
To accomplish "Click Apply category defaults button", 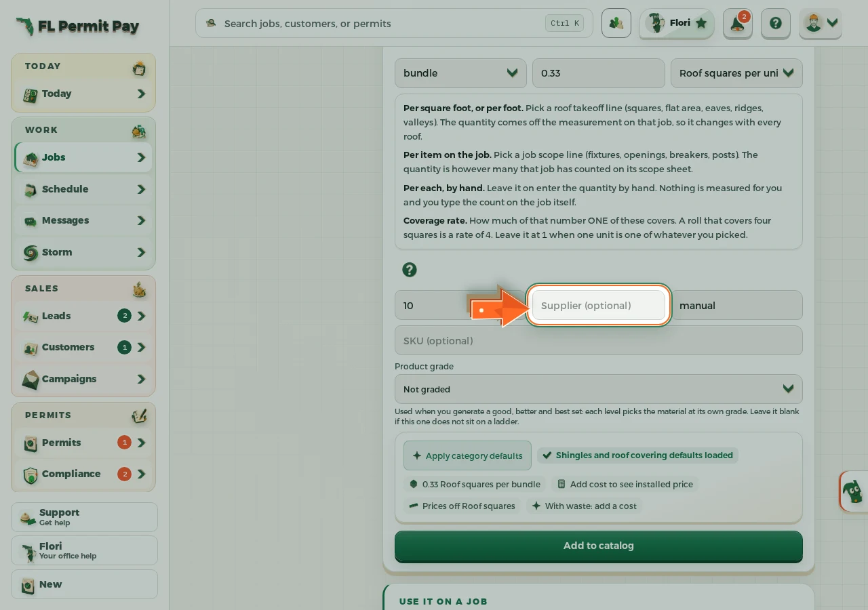I will click(x=467, y=455).
